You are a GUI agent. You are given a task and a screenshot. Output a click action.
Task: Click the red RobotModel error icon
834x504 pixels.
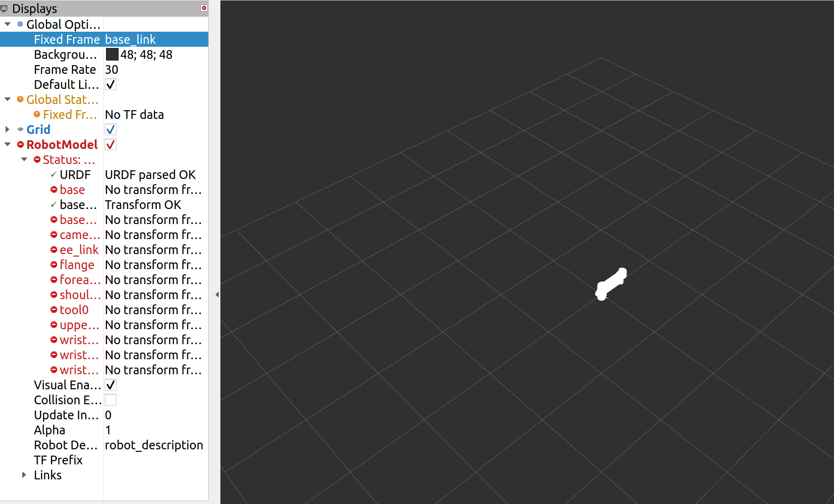click(20, 144)
